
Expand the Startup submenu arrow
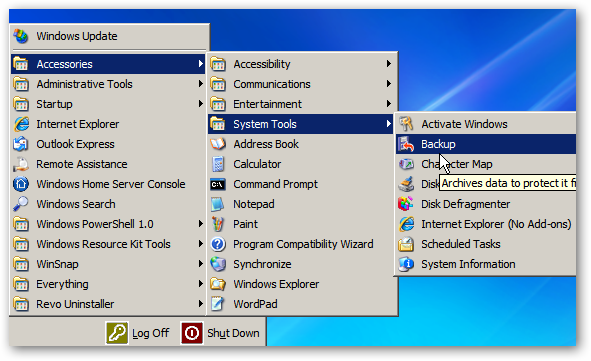coord(201,104)
